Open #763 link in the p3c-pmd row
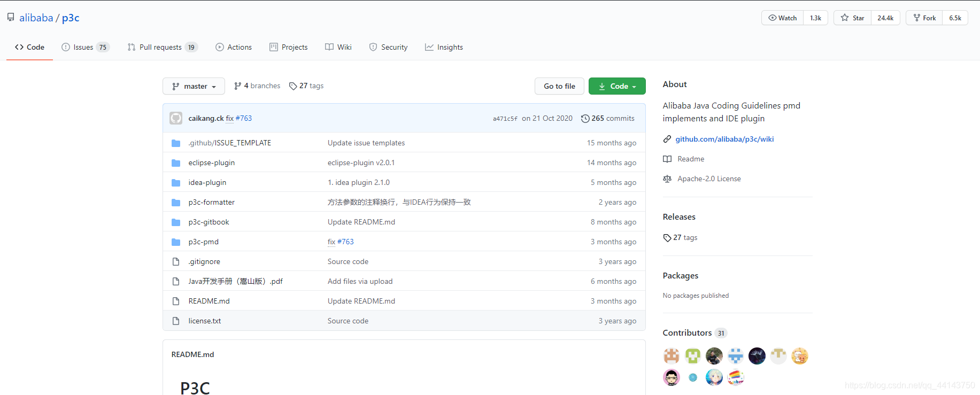980x395 pixels. click(345, 242)
